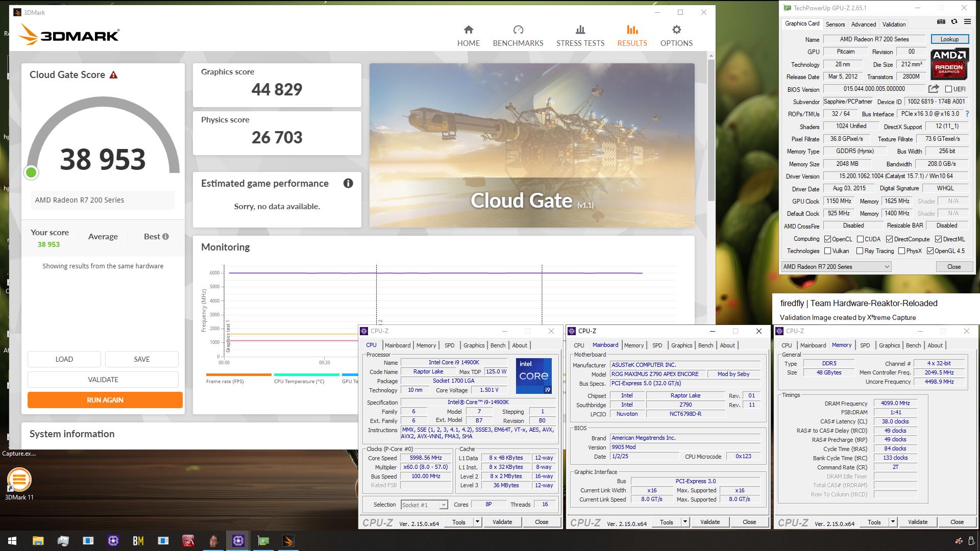Toggle the CUDA checkbox
Viewport: 980px width, 551px height.
click(860, 239)
